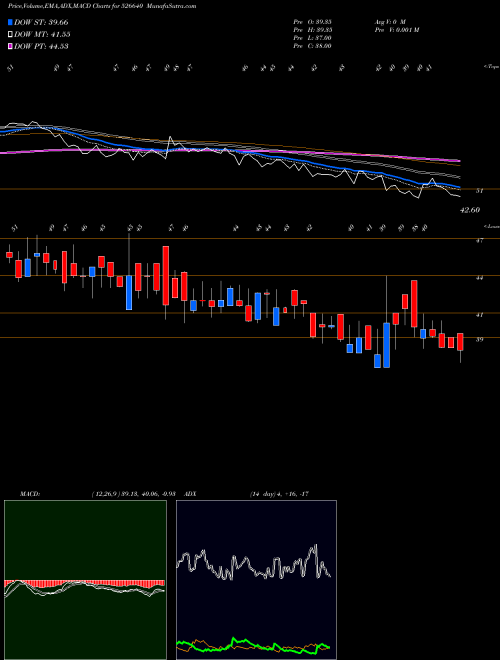Click the chart title mentioning MunafaSutra.com

coord(102,7)
